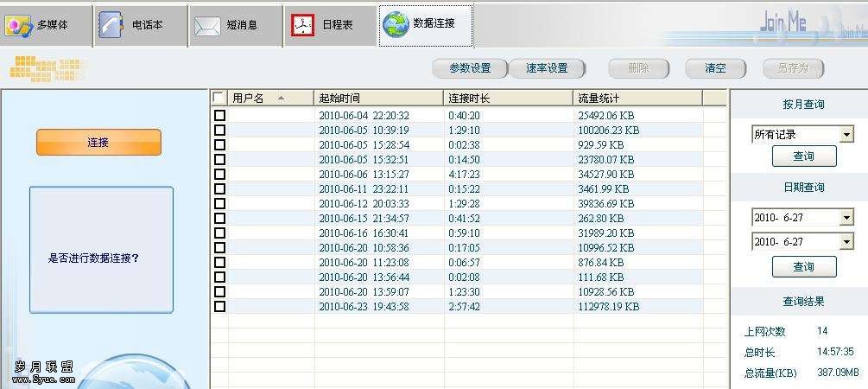Screen dimensions: 868x389
Task: Check the row 2010-06-05 10:39:19
Action: tap(219, 131)
